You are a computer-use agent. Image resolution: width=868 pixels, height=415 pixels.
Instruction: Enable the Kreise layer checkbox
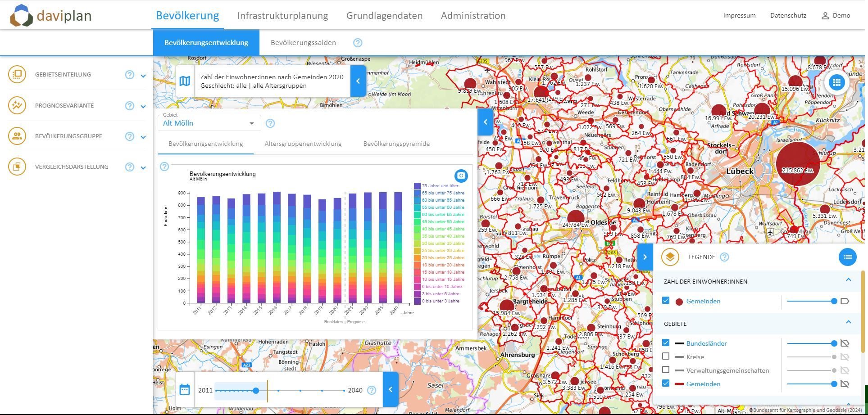(666, 356)
